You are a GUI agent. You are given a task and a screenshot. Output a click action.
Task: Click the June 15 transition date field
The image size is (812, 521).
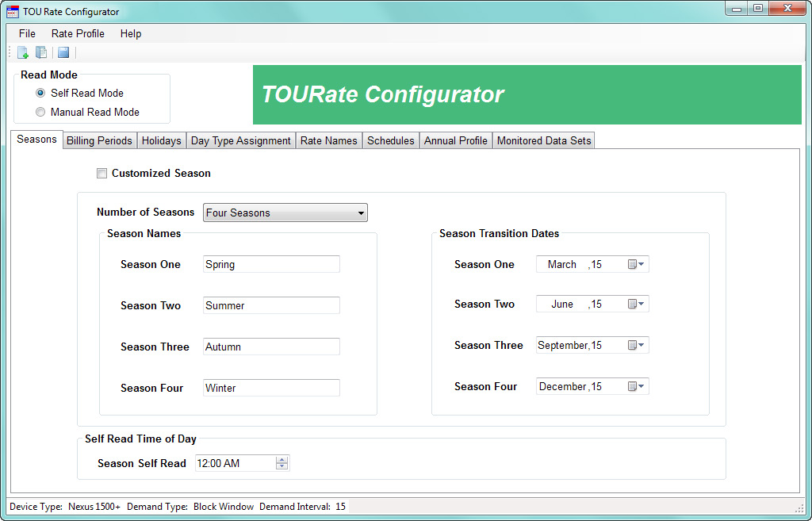[592, 304]
